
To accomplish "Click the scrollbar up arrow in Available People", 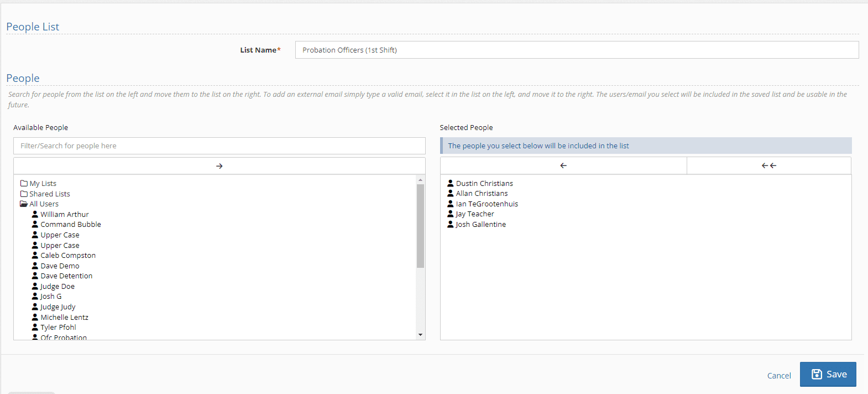I will (420, 180).
